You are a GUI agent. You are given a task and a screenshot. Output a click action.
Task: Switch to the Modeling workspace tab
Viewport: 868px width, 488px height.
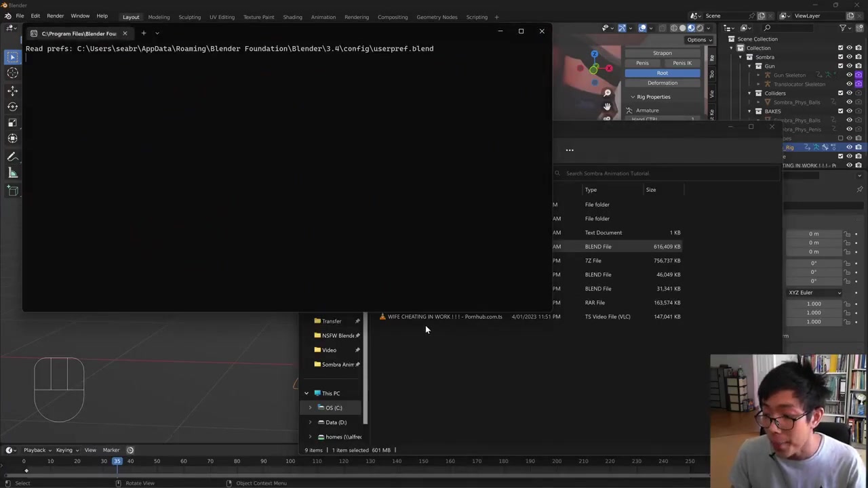[x=159, y=17]
